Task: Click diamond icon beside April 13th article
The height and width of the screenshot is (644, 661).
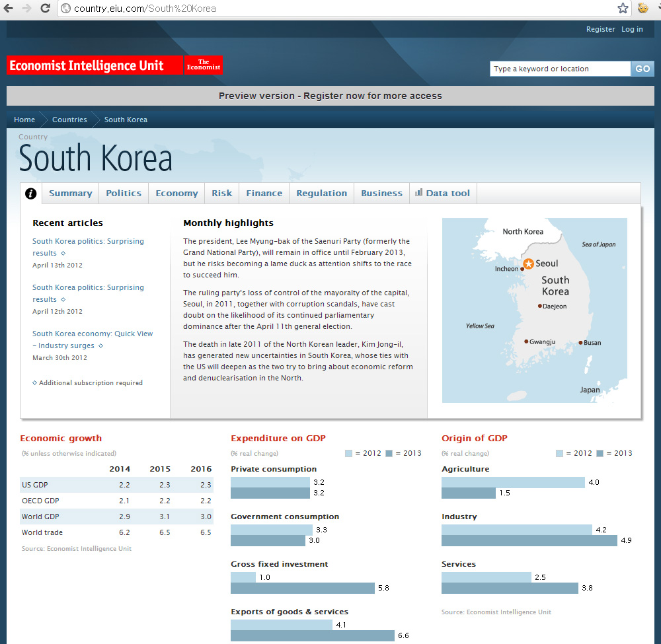Action: (x=63, y=253)
